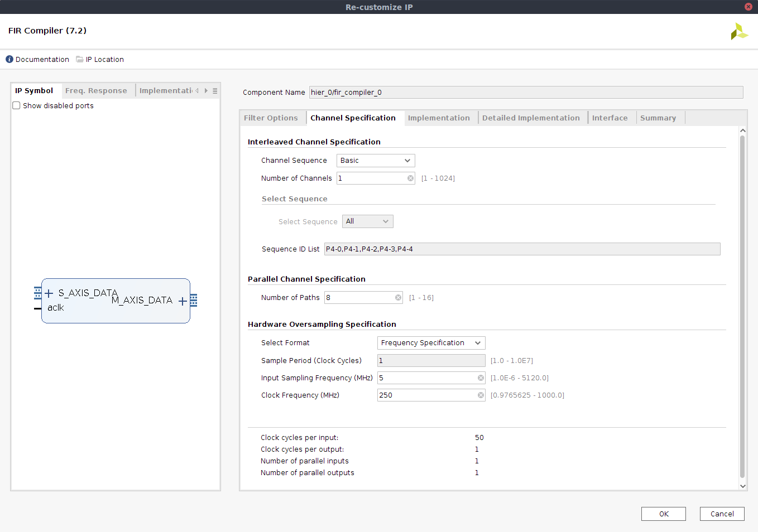Click the Parallel Channel Specification heading

(306, 279)
